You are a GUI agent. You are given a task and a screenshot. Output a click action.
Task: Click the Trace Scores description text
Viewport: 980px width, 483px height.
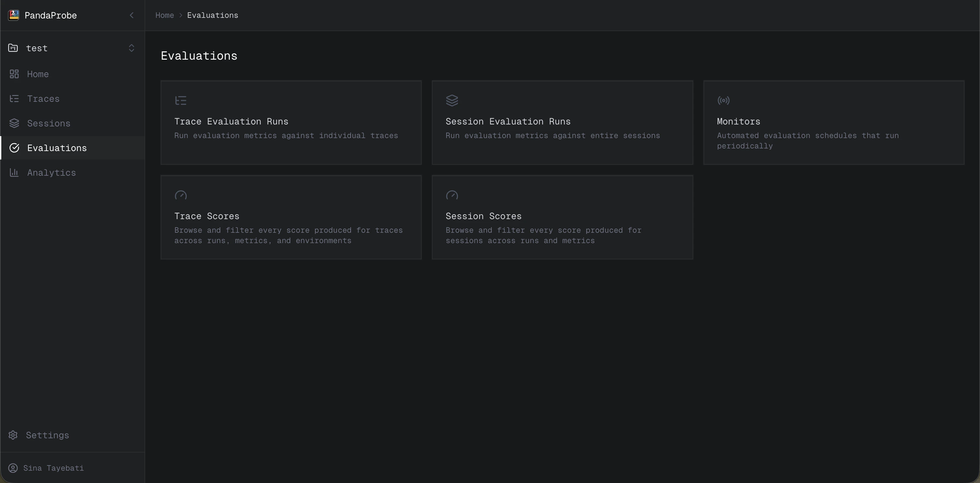coord(288,236)
